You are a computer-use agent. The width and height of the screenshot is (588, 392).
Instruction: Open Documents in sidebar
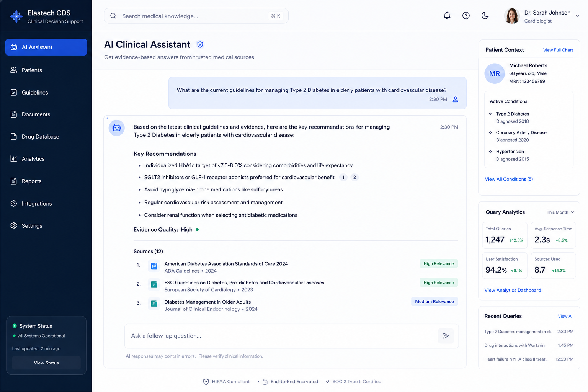46,114
